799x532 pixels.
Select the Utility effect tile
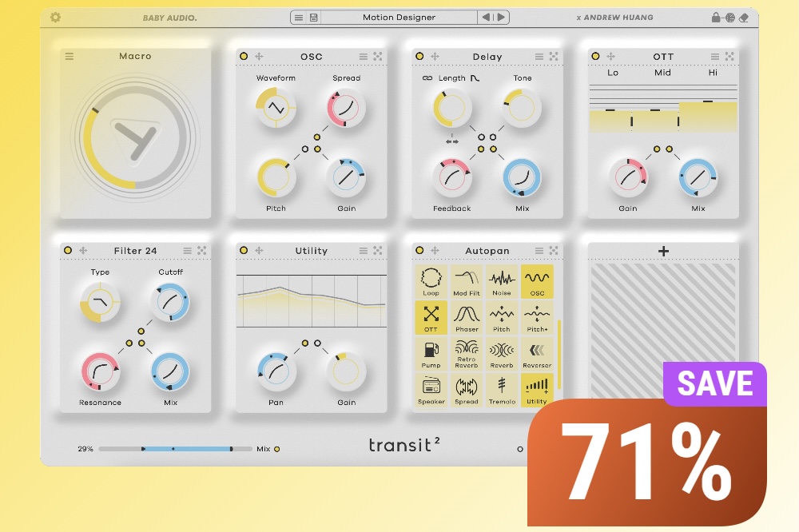point(537,390)
